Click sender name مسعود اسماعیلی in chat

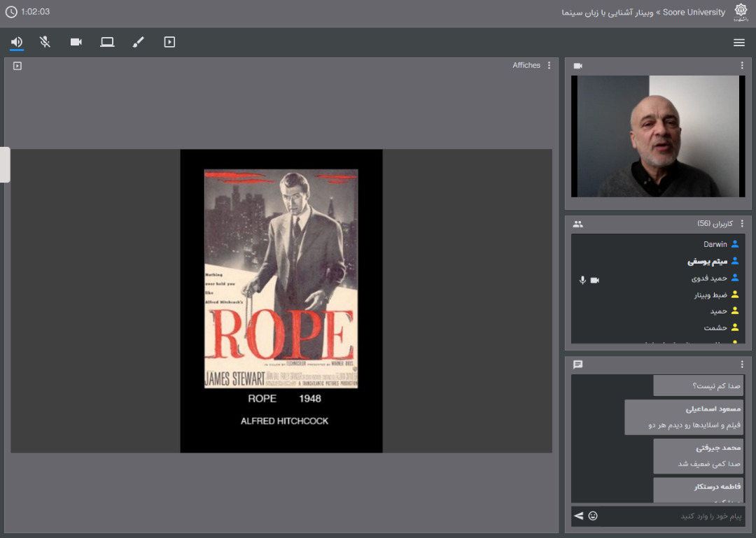click(x=713, y=409)
